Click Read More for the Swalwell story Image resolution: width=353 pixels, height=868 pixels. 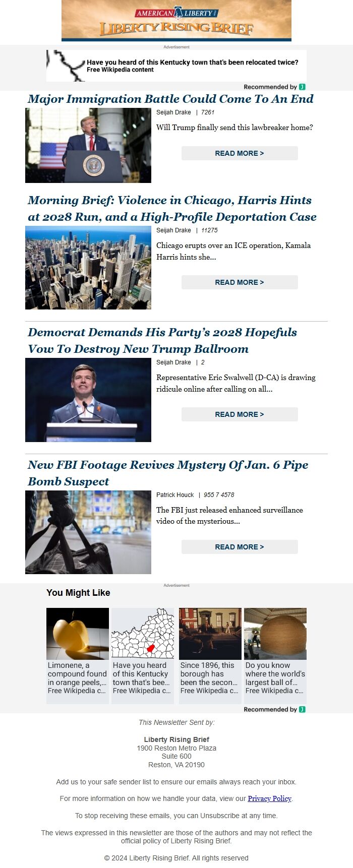tap(240, 414)
